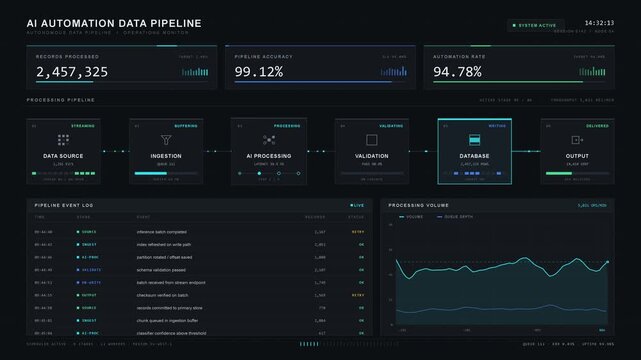
Task: Click the Data Source segment indicator
Action: tap(63, 173)
